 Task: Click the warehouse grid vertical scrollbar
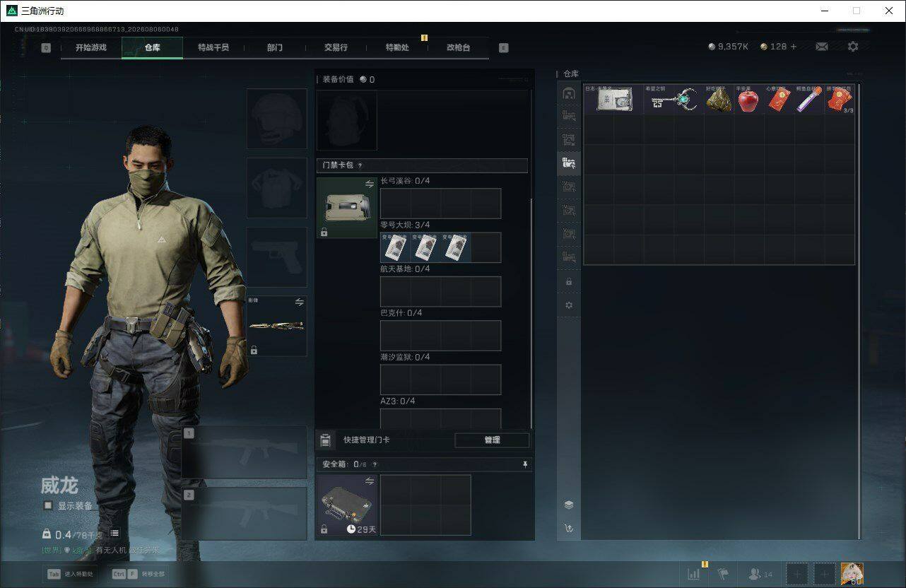pyautogui.click(x=859, y=311)
